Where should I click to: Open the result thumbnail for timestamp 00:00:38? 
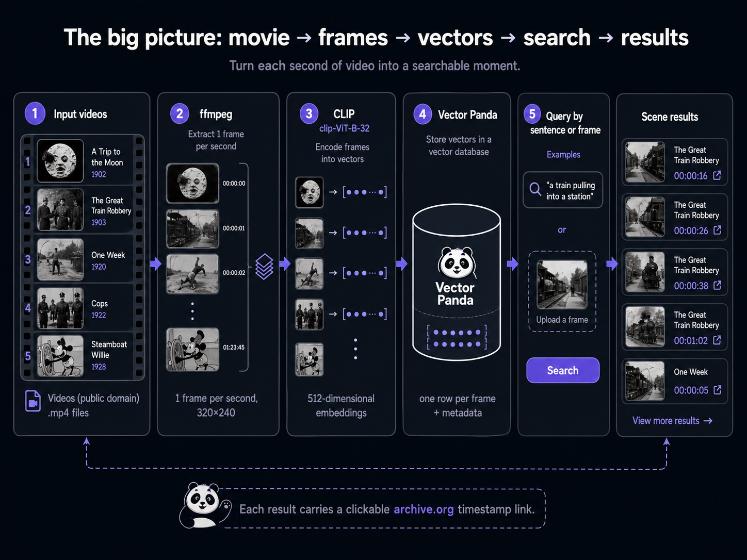pos(645,272)
